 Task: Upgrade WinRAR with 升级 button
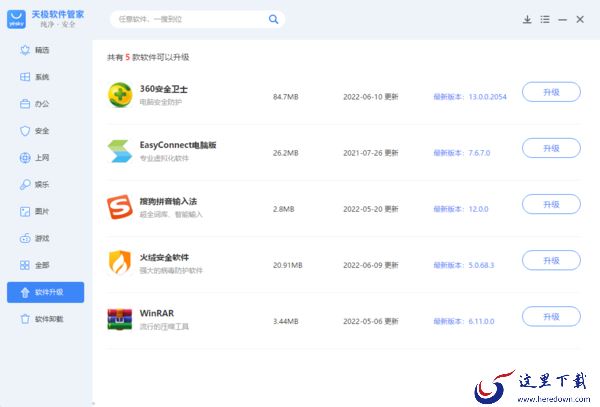point(551,317)
